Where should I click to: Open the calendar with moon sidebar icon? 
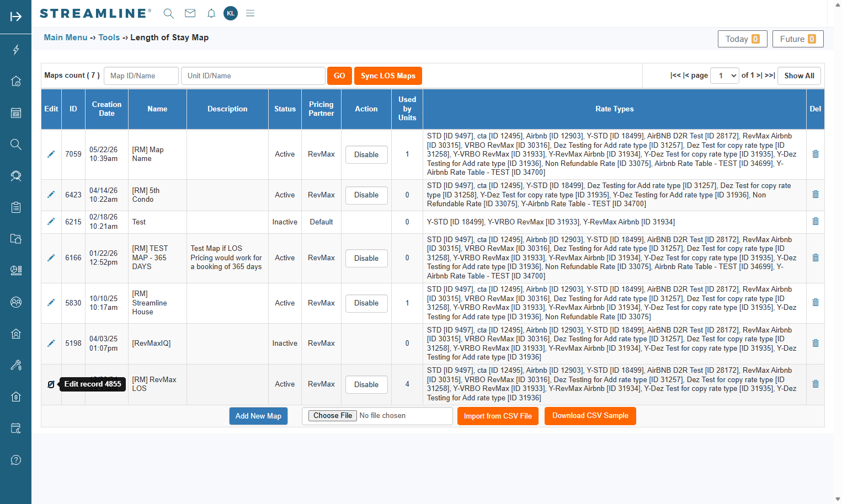coord(16,428)
